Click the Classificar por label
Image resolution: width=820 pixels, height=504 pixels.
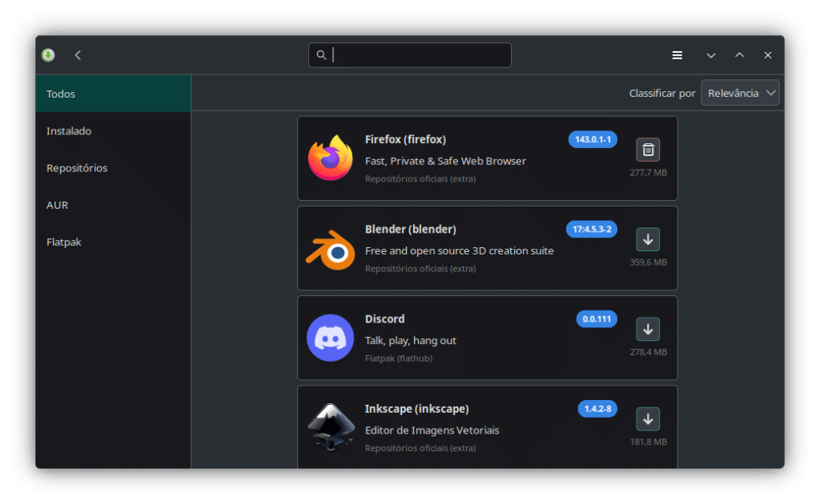(x=661, y=93)
